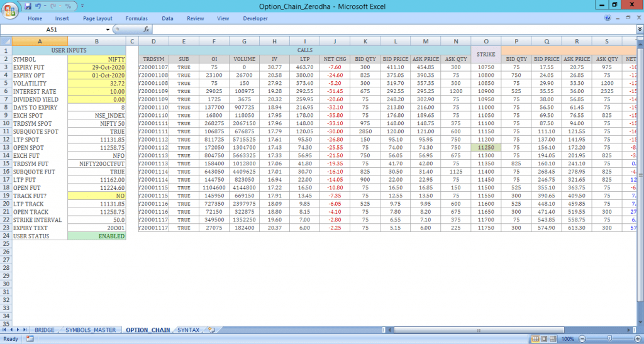Select column O header

(486, 41)
